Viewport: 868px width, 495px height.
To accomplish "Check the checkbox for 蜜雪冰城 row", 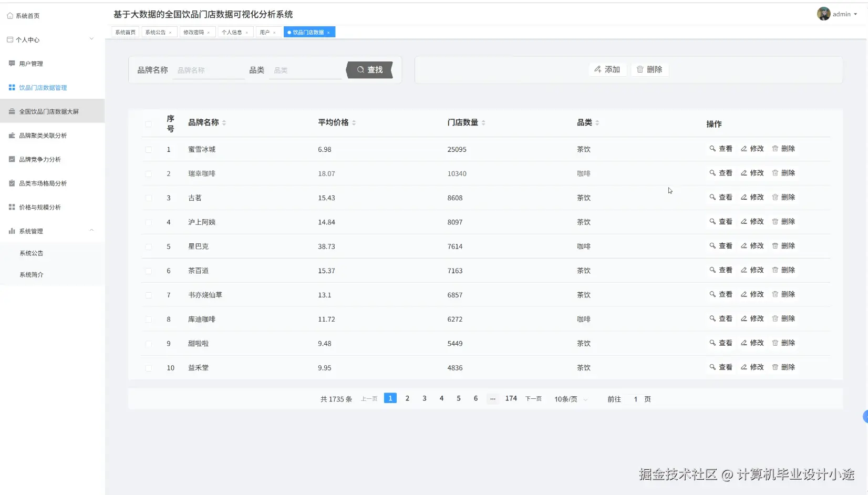I will tap(149, 149).
